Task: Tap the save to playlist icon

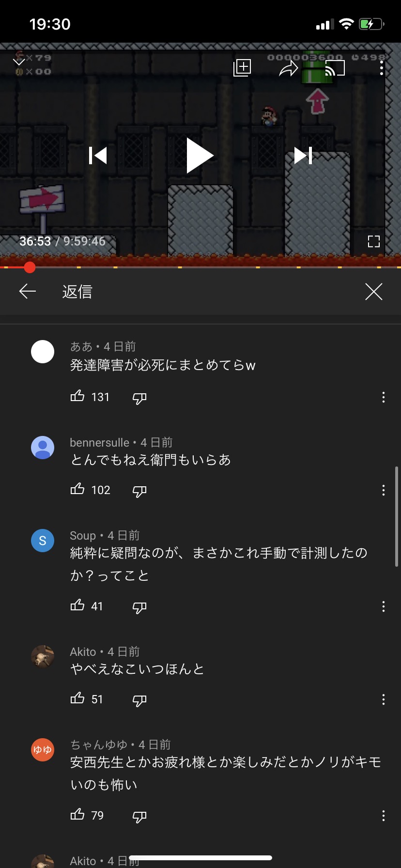Action: [x=242, y=68]
